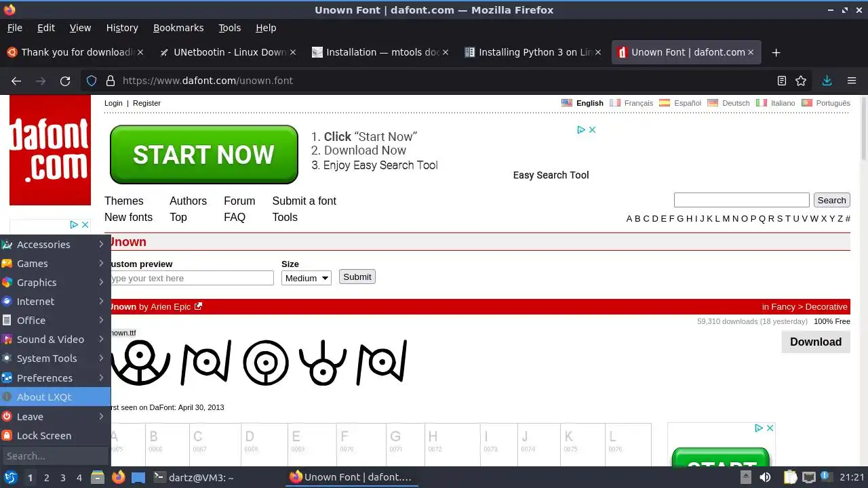This screenshot has width=868, height=488.
Task: Close the UNetbootin tab
Action: (293, 52)
